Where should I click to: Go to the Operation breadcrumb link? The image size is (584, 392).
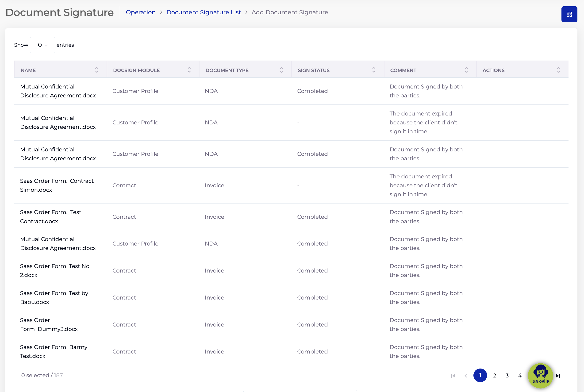coord(141,12)
